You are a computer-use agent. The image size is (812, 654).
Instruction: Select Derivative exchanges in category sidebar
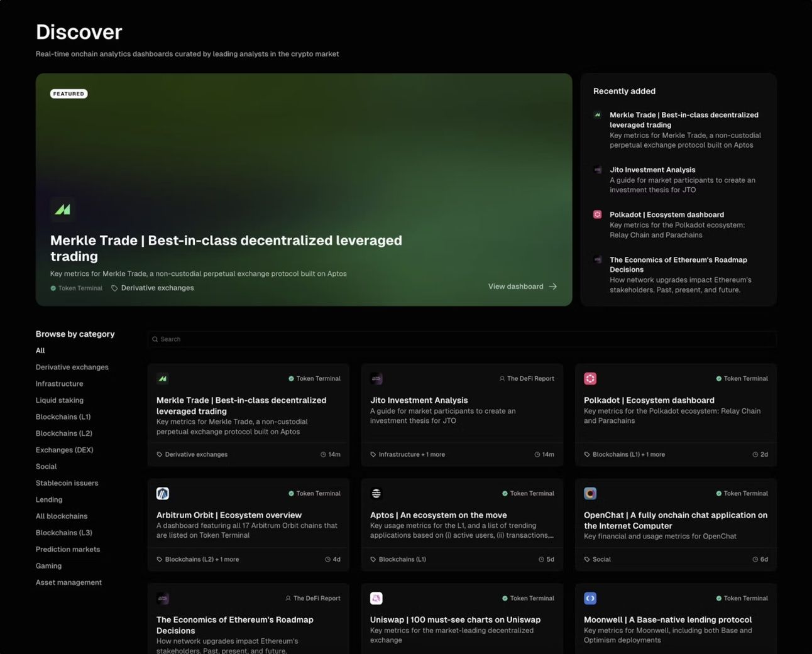(x=72, y=368)
